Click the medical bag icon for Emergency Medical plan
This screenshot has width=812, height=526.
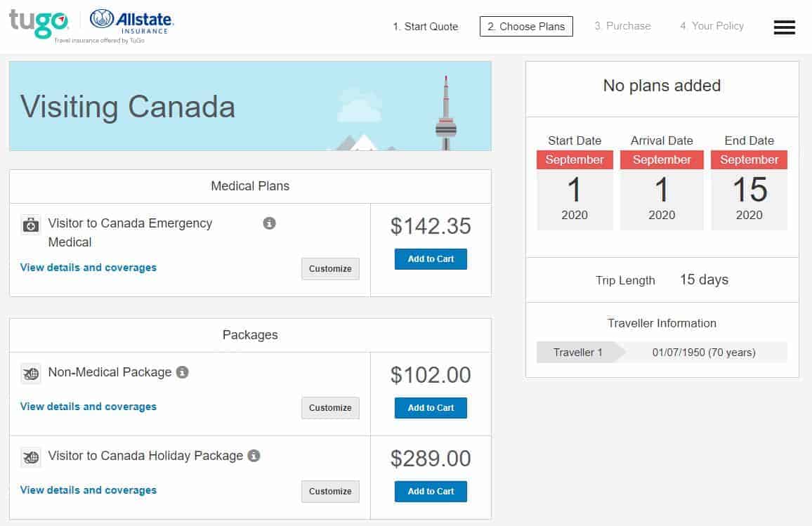(30, 225)
